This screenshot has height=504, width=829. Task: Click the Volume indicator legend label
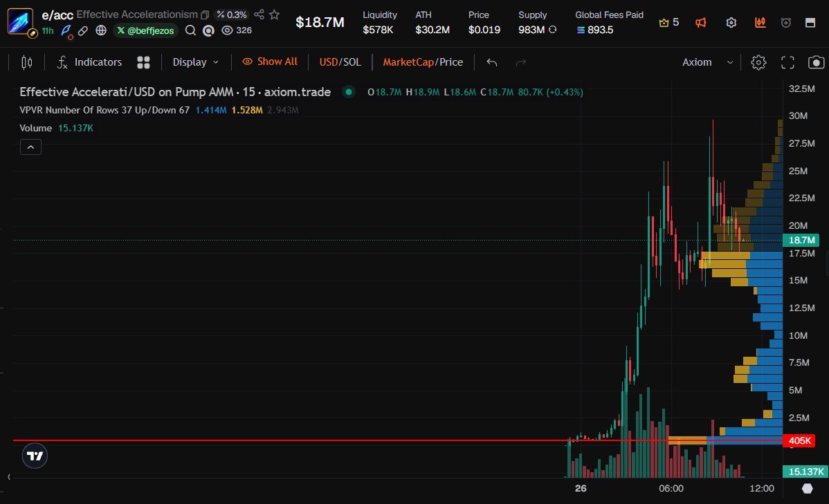point(35,128)
